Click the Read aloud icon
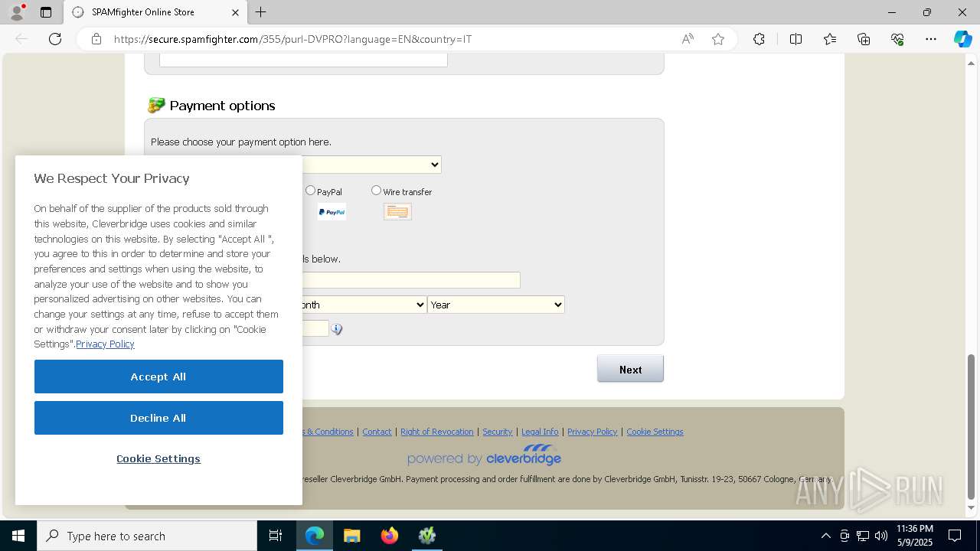Screen dimensions: 980x551 tap(688, 39)
